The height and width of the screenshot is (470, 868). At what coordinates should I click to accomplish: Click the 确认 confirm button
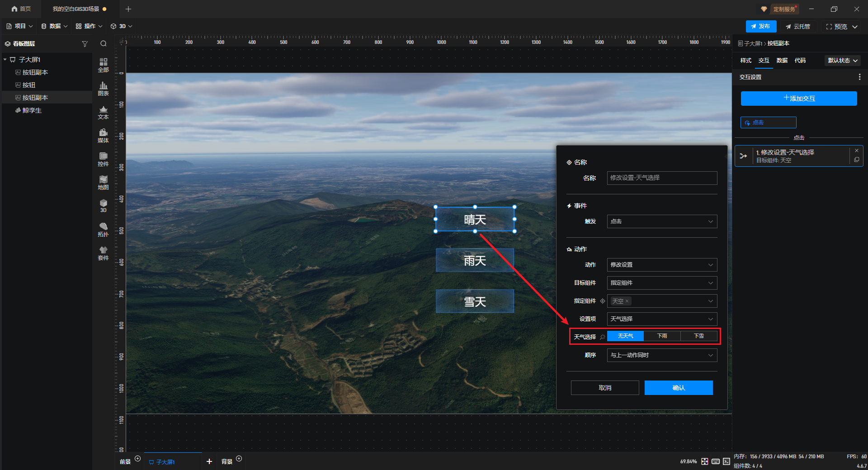point(678,388)
